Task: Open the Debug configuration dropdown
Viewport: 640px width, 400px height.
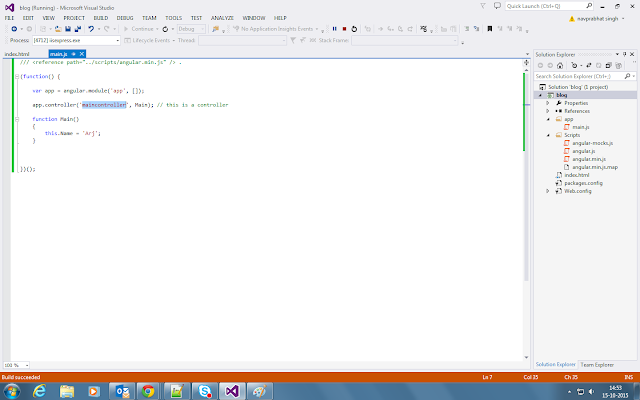Action: tap(191, 29)
